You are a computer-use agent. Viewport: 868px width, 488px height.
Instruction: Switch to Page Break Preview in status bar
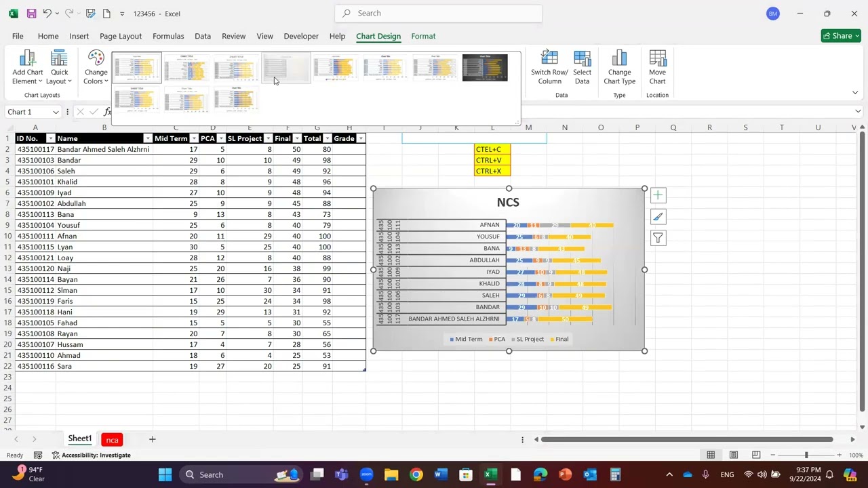755,455
